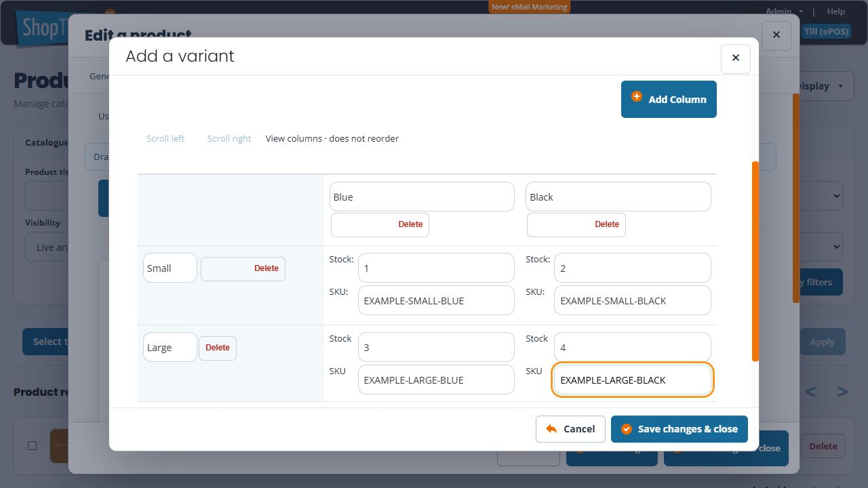Close the Edit a product dialog
Viewport: 868px width, 488px height.
click(x=776, y=35)
